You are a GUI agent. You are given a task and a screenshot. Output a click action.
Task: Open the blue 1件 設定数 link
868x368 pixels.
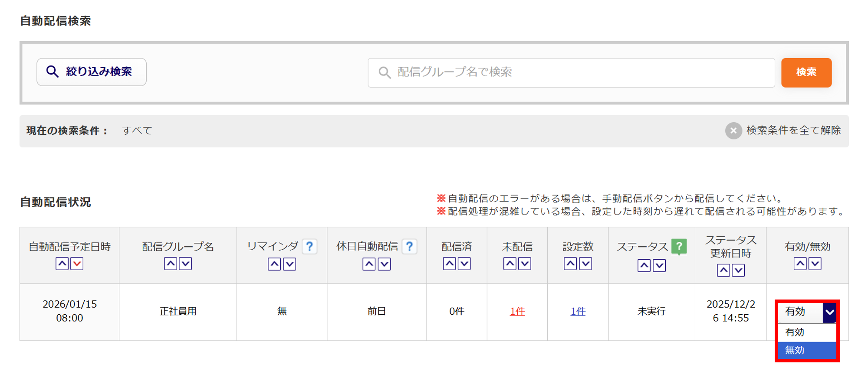[578, 311]
